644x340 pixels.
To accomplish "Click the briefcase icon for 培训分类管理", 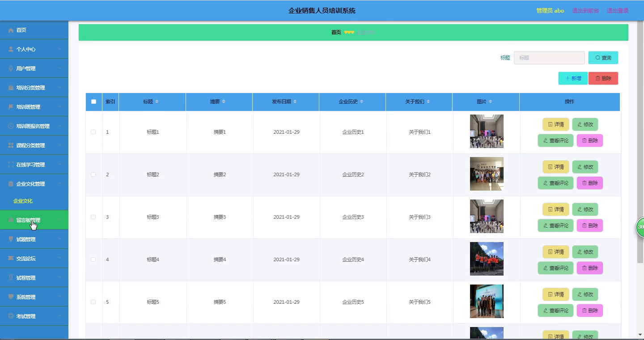I will click(11, 88).
